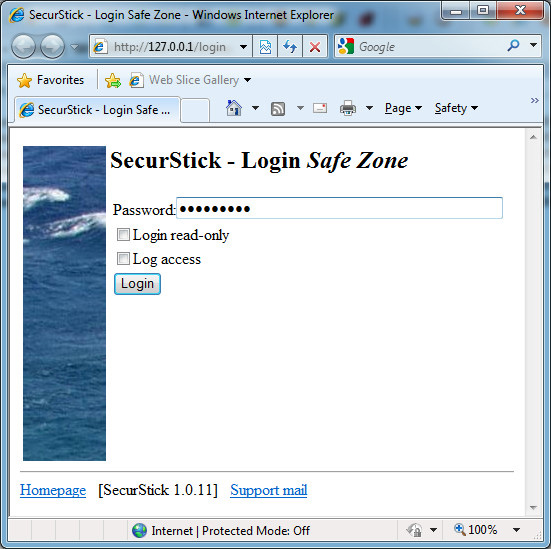Open a new blank tab
The image size is (551, 549).
[x=195, y=110]
